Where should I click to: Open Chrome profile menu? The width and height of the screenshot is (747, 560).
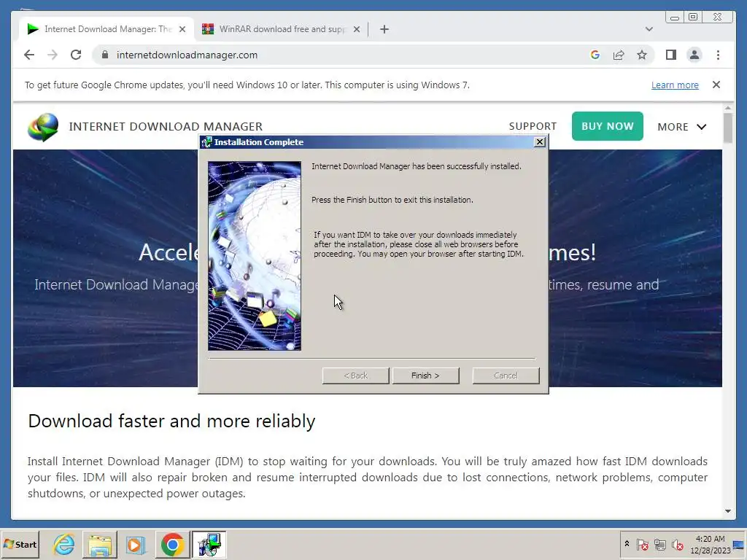click(694, 55)
